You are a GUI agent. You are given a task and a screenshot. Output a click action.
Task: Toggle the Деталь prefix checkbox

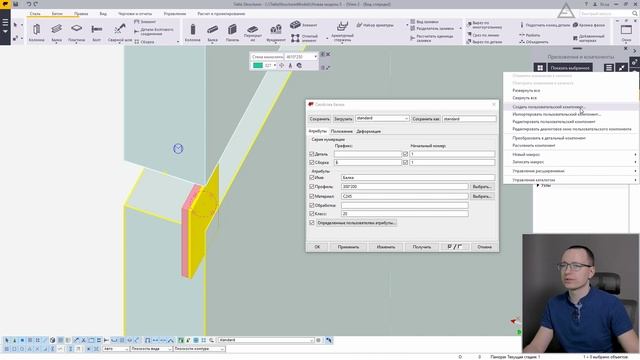click(312, 154)
